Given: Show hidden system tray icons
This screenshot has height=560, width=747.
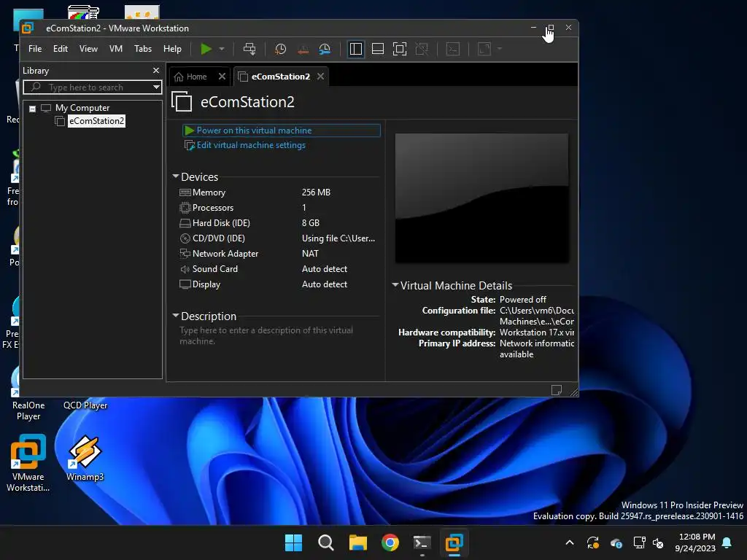Looking at the screenshot, I should point(570,542).
